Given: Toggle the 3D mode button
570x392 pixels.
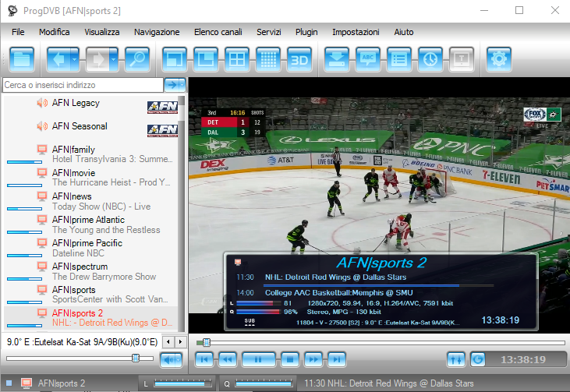Looking at the screenshot, I should [299, 59].
